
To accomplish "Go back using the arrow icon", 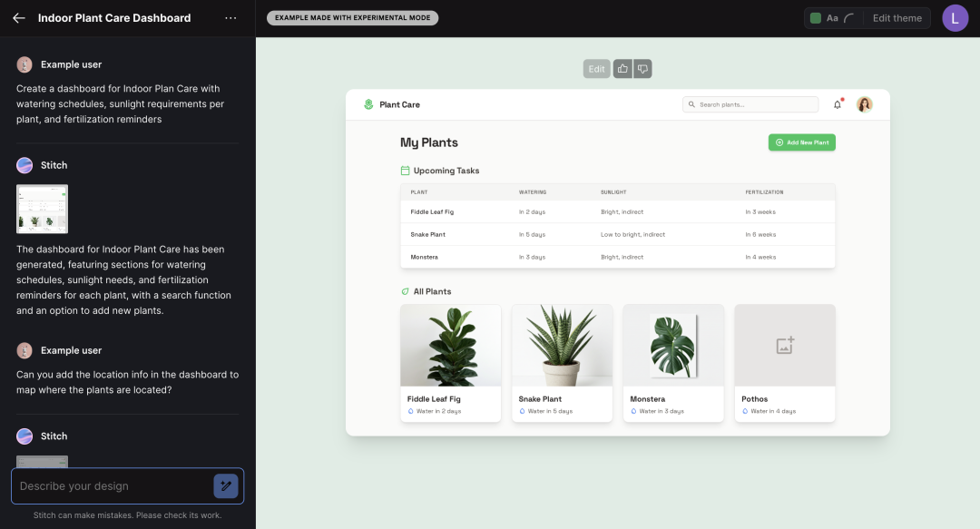I will coord(19,18).
